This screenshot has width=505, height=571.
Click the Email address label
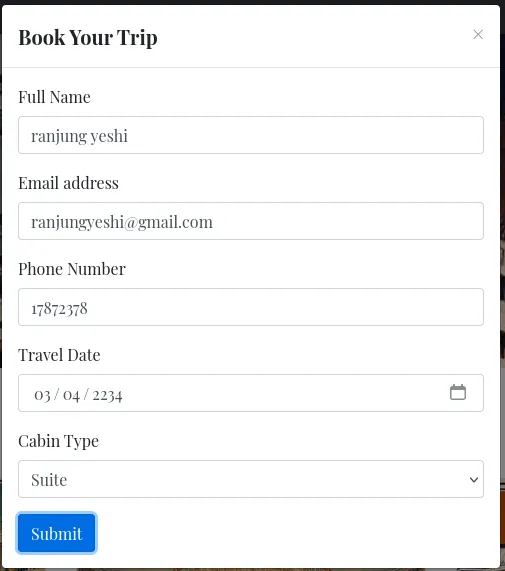point(68,183)
